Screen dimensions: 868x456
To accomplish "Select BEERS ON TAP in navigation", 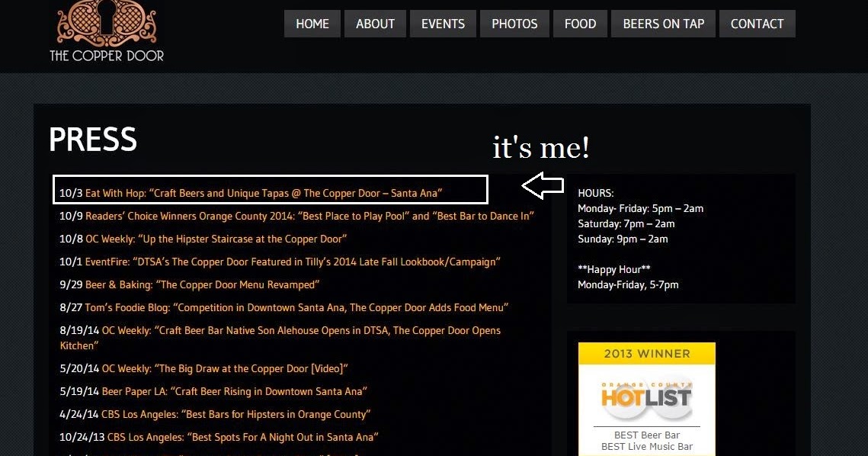I will 663,24.
